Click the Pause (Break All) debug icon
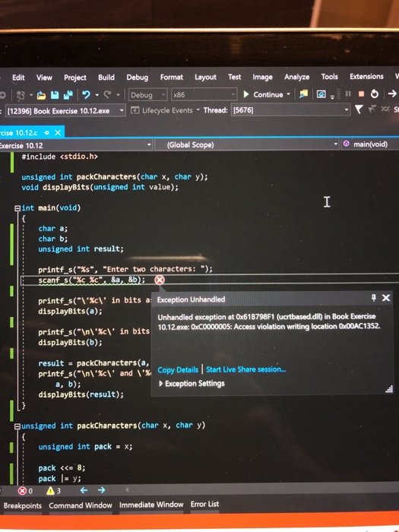 [x=348, y=93]
